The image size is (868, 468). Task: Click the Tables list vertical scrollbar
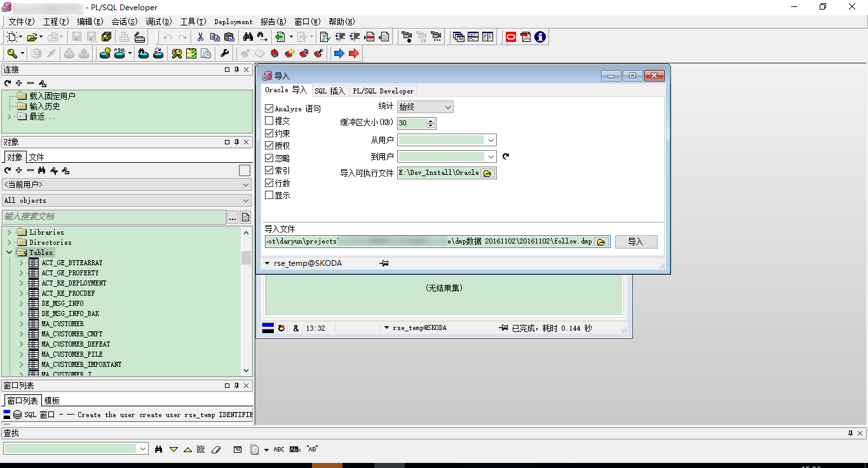[246, 301]
